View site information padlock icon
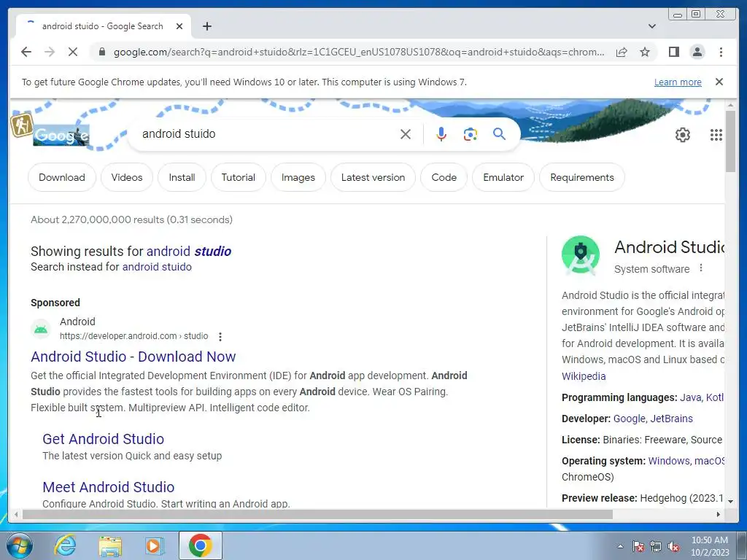747x560 pixels. [101, 52]
